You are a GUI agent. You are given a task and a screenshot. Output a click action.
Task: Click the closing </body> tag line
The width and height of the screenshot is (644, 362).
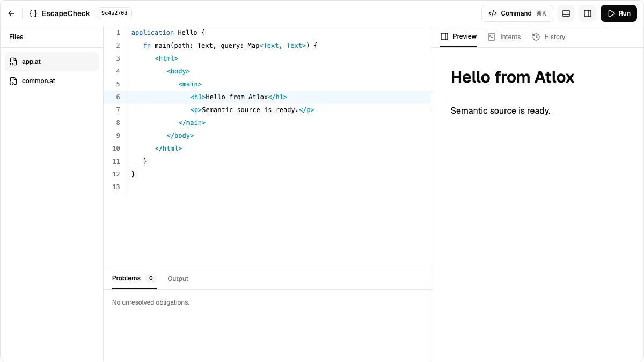(x=180, y=136)
